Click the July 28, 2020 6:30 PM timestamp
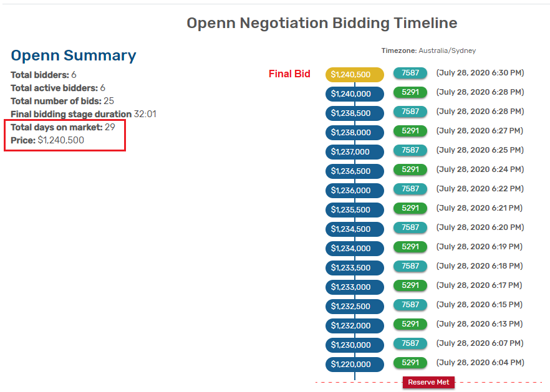The width and height of the screenshot is (550, 392). pos(480,73)
